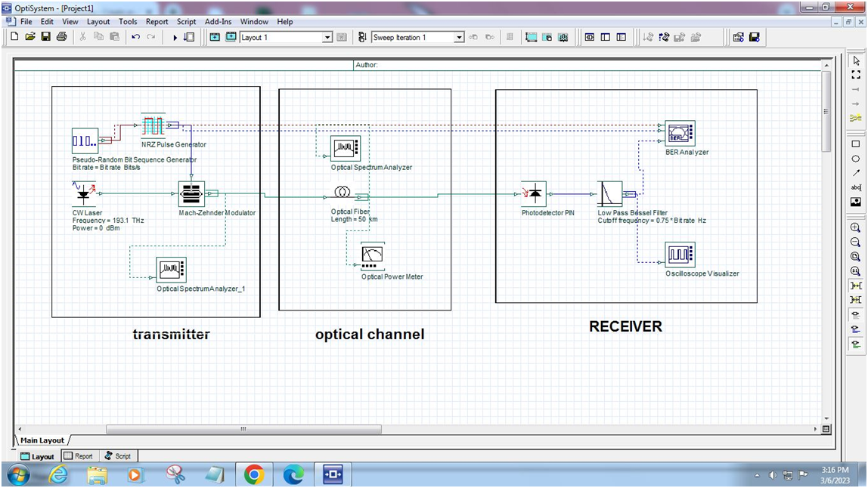Image resolution: width=868 pixels, height=488 pixels.
Task: Switch to the Report tab
Action: point(78,456)
